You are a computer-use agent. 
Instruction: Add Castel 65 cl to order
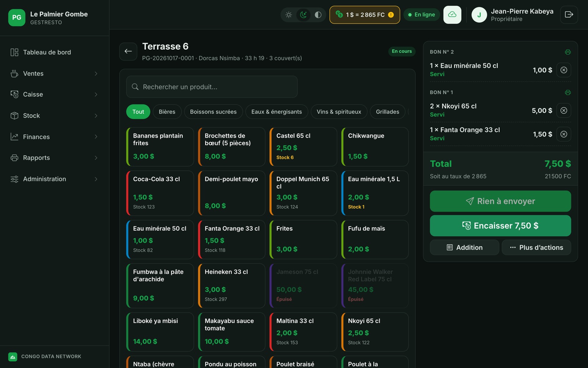[x=303, y=147]
